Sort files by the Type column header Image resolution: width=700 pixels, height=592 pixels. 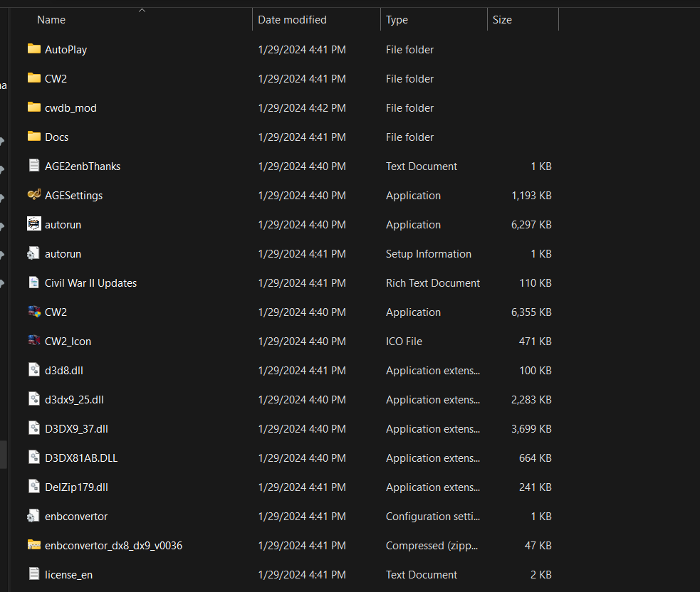pos(397,20)
